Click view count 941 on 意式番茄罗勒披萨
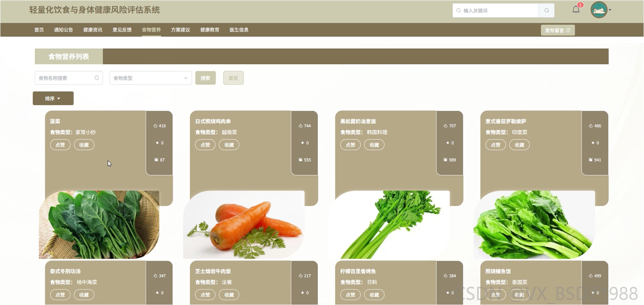Image resolution: width=644 pixels, height=305 pixels. (x=595, y=160)
